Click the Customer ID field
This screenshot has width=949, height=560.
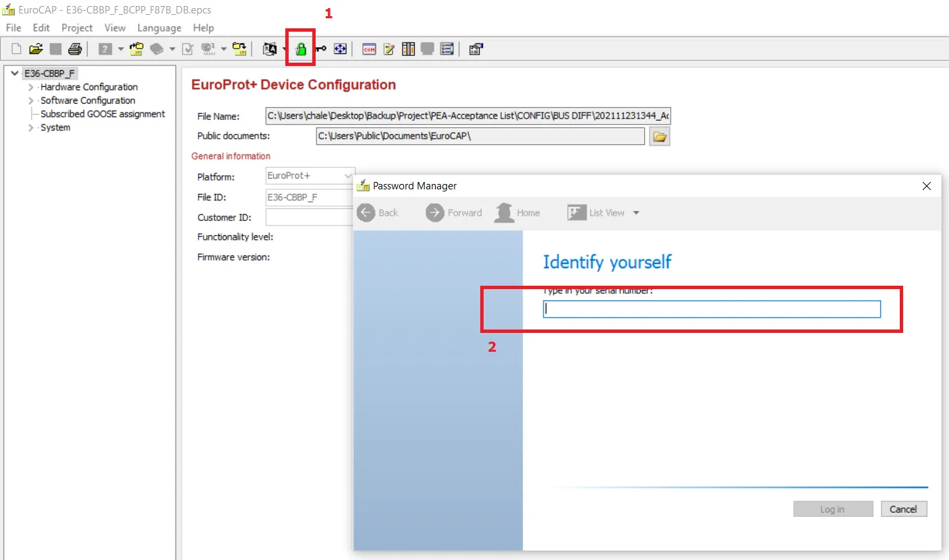(x=310, y=217)
